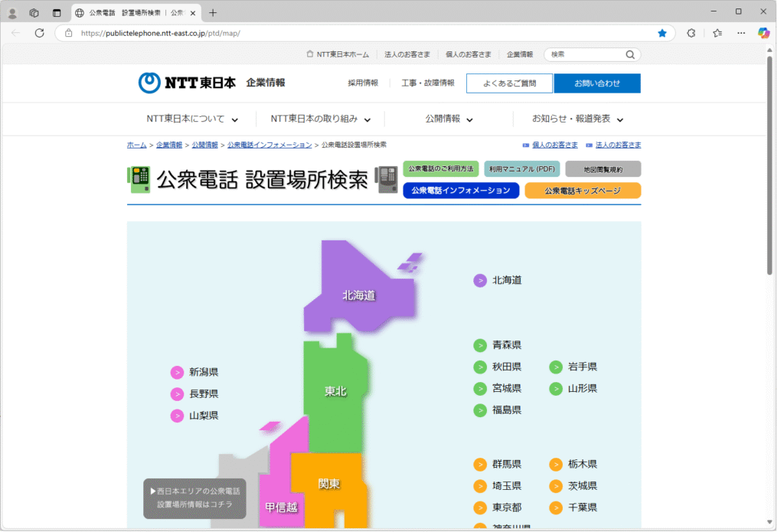Click the orange arrow icon beside 栃木県

(556, 465)
